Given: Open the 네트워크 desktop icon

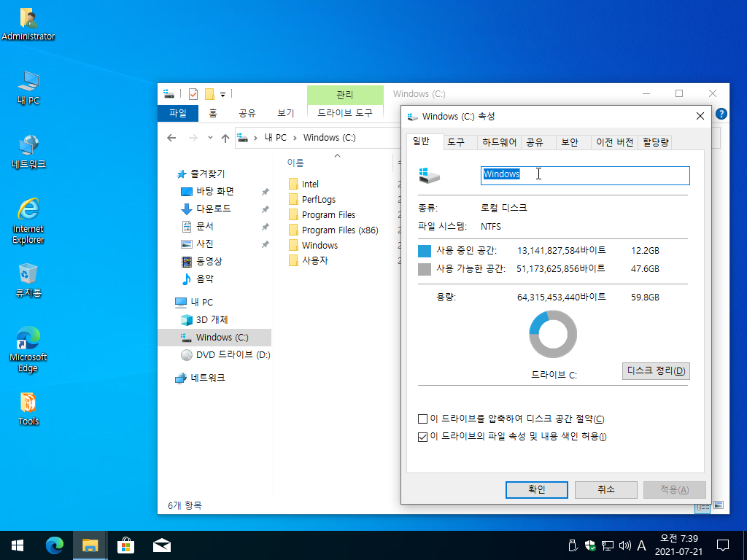Looking at the screenshot, I should 28,152.
